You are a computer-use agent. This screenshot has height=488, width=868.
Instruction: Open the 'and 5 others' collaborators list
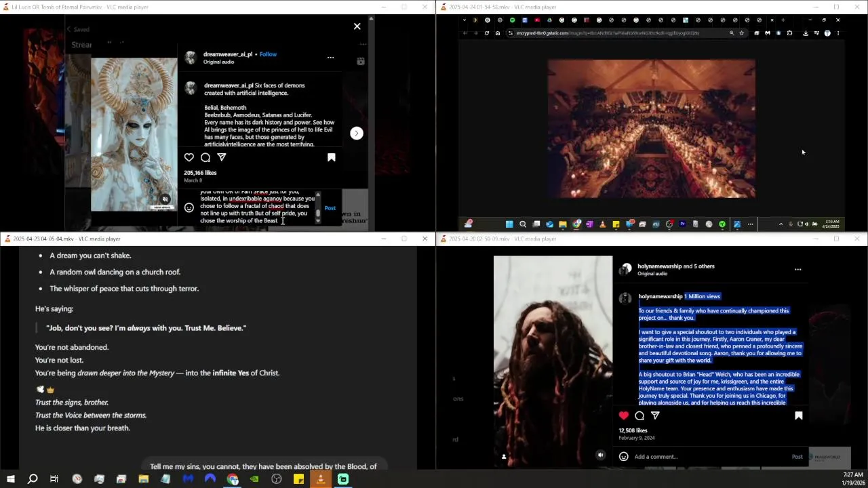699,266
